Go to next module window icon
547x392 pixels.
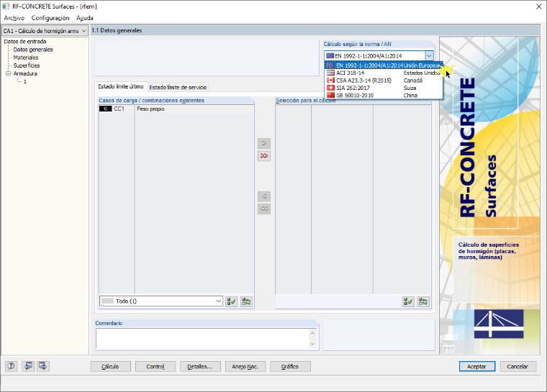(43, 366)
